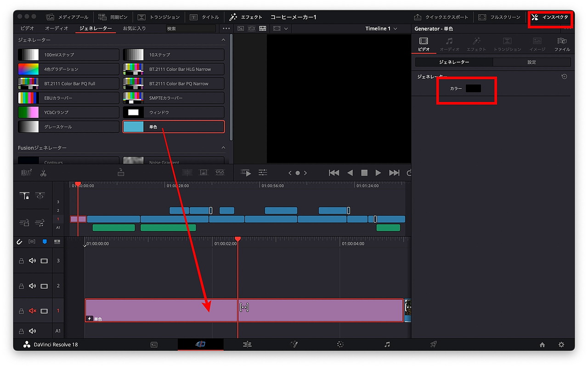The height and width of the screenshot is (367, 588).
Task: Click the 検索 search field
Action: 191,29
